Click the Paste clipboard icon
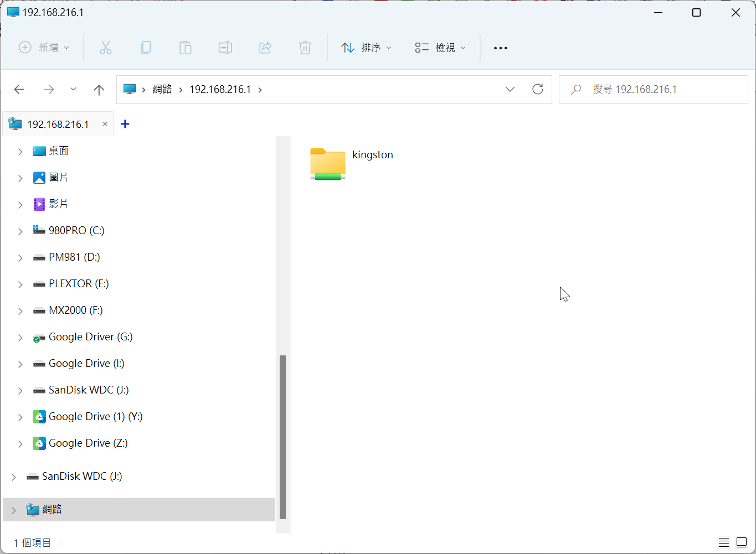Viewport: 756px width, 554px height. [186, 48]
